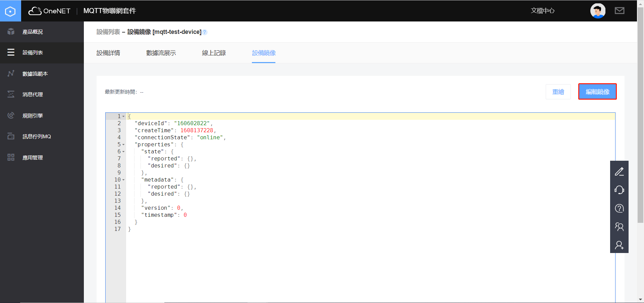Collapse the "metadata" fold arrow on line 10
The width and height of the screenshot is (644, 303).
[x=123, y=180]
